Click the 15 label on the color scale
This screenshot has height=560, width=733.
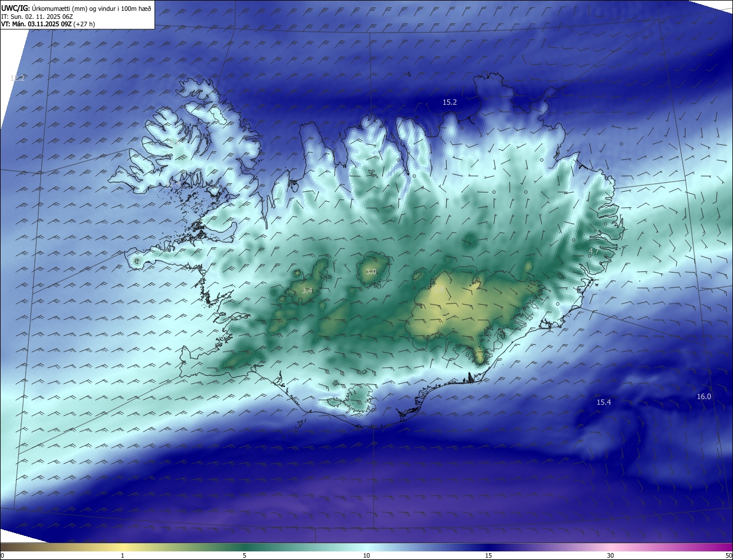pos(488,555)
